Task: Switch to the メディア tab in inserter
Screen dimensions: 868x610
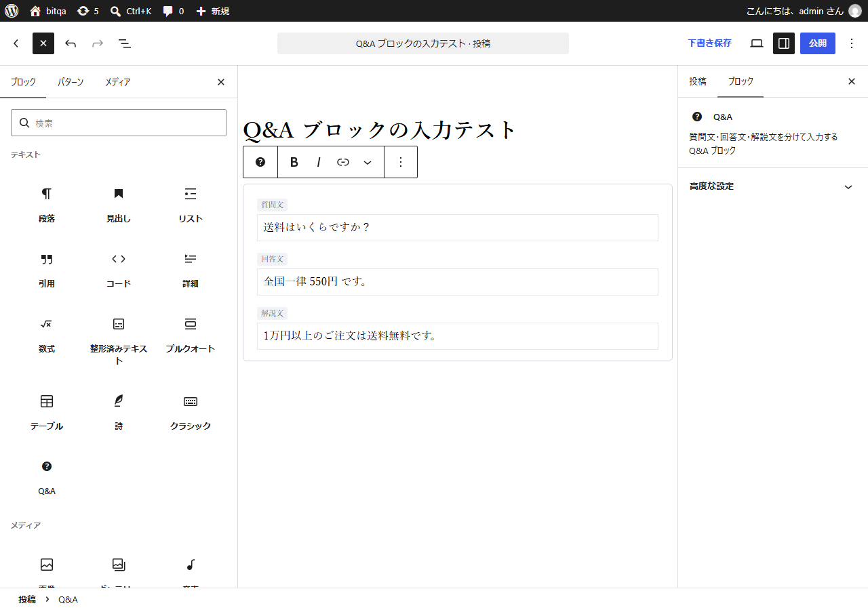Action: 117,82
